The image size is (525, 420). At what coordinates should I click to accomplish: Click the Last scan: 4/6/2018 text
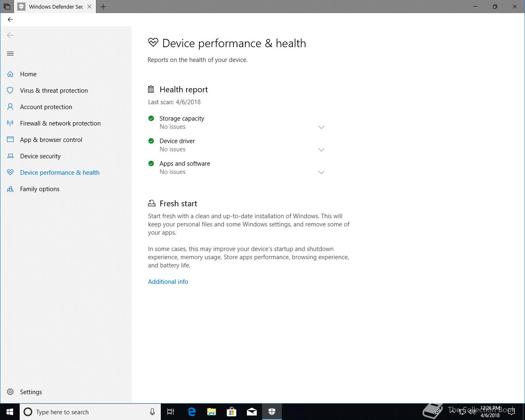click(174, 102)
